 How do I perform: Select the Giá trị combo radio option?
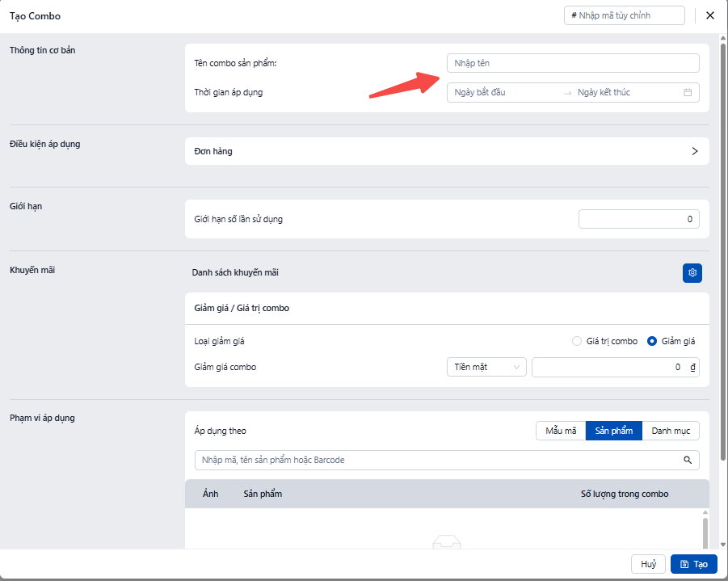577,341
